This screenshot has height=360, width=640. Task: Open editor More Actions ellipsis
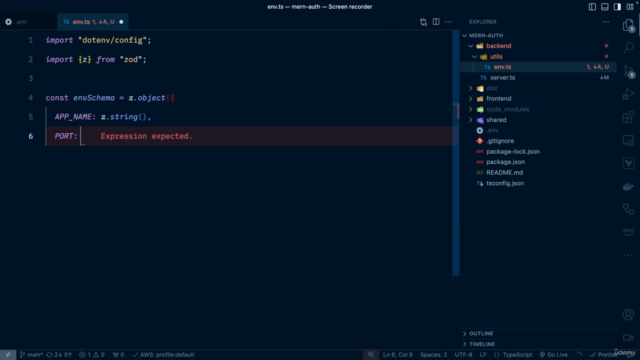click(x=448, y=22)
